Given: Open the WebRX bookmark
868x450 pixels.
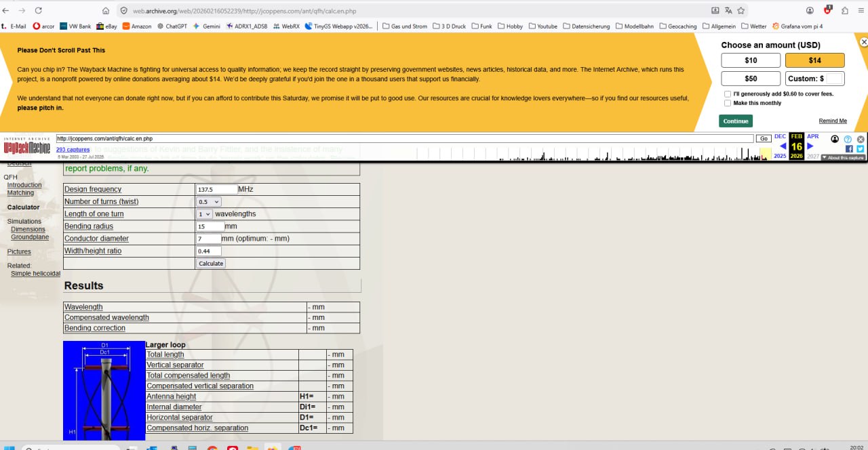Looking at the screenshot, I should click(x=285, y=26).
